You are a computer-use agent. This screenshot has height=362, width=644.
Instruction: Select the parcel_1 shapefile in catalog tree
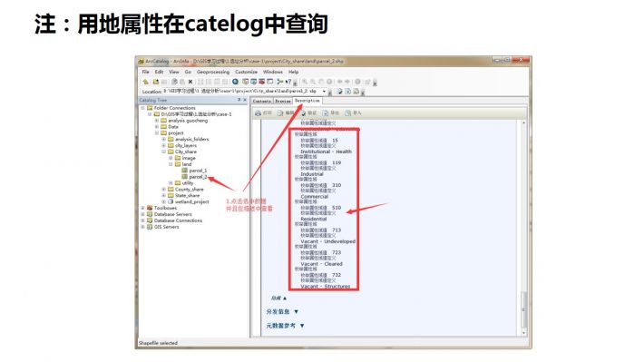pos(198,171)
